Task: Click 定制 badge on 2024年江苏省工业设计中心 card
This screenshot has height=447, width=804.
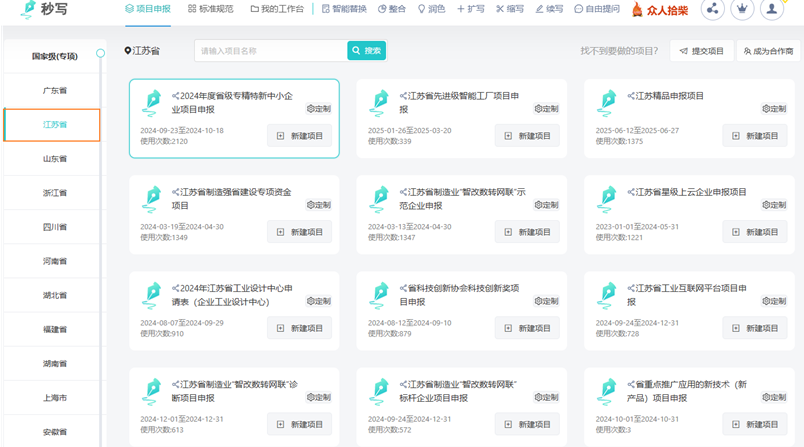Action: point(319,301)
